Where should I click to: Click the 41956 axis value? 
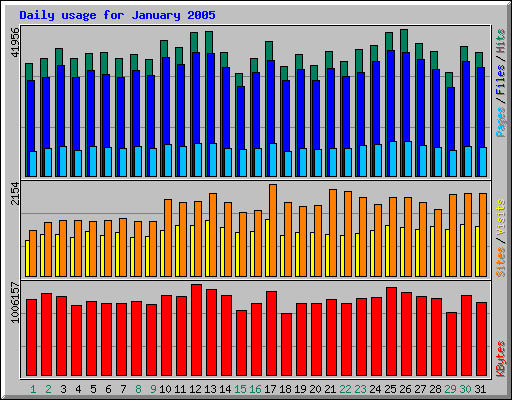click(15, 42)
